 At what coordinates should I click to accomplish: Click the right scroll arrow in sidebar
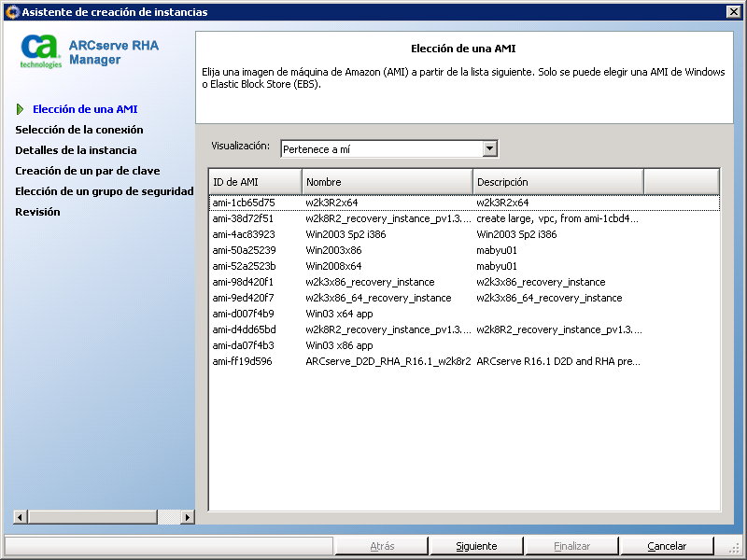[187, 517]
